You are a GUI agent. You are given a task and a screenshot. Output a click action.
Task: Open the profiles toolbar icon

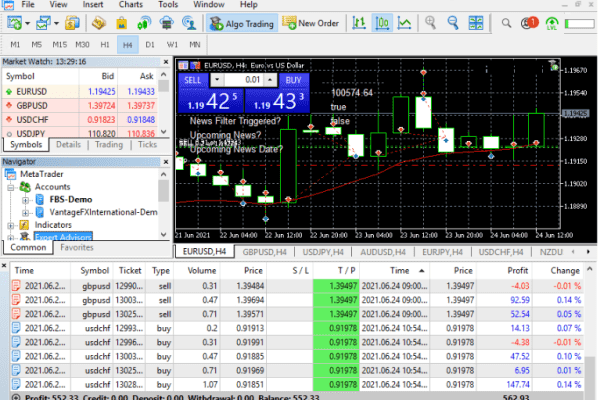[43, 23]
